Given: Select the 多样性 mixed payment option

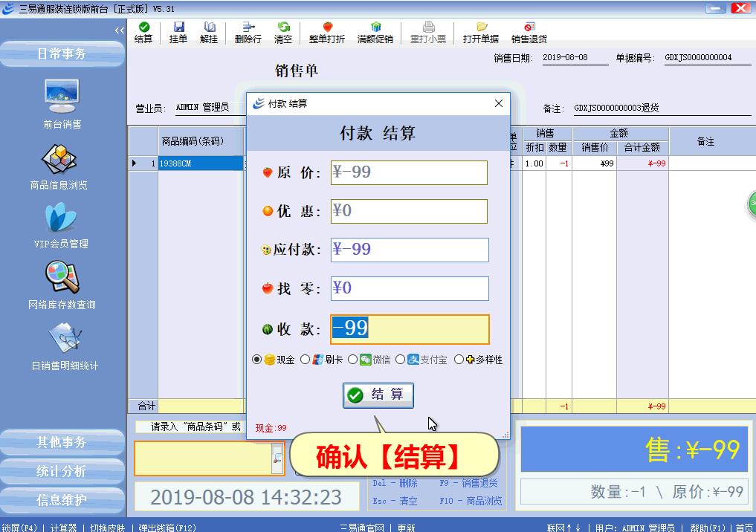Looking at the screenshot, I should pos(459,360).
